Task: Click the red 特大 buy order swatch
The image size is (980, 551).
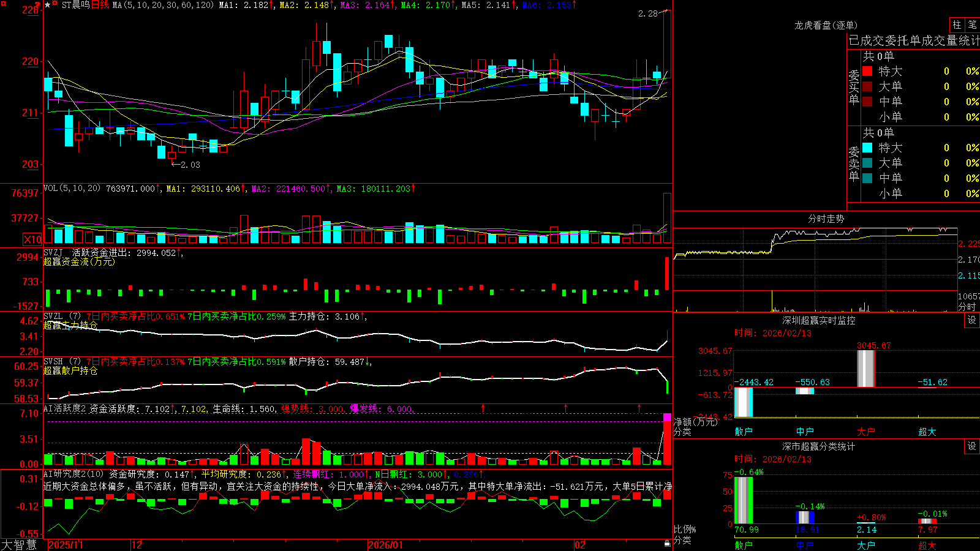Action: (867, 71)
